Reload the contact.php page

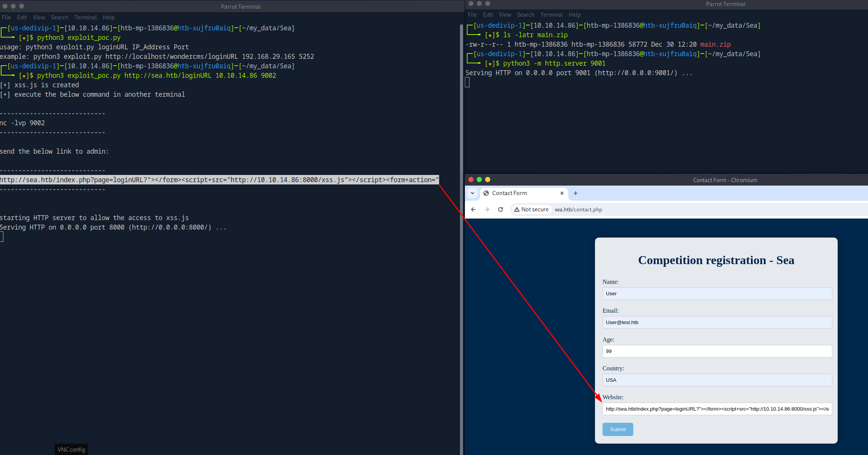[501, 209]
